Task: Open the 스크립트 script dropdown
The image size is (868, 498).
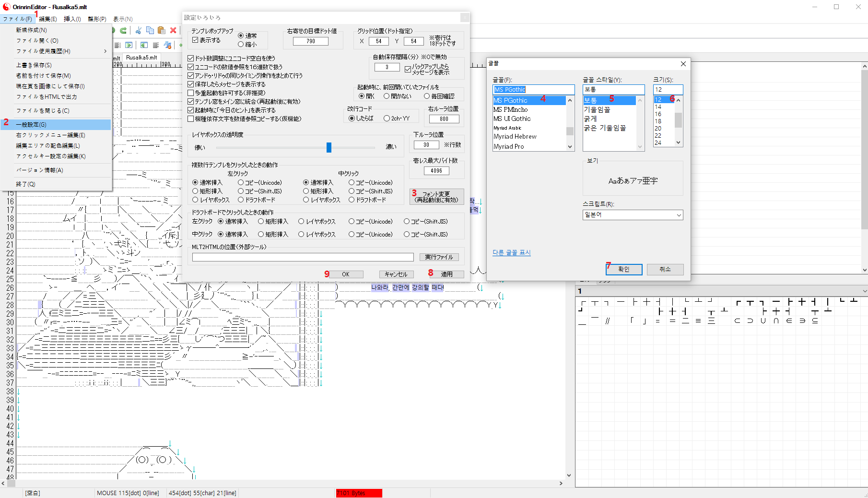Action: click(633, 215)
